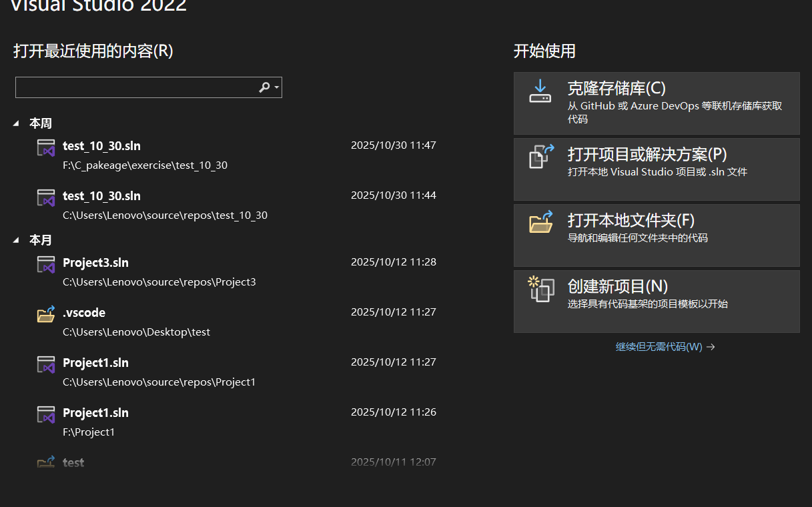Click the 本周 group label
This screenshot has width=812, height=507.
(x=40, y=123)
